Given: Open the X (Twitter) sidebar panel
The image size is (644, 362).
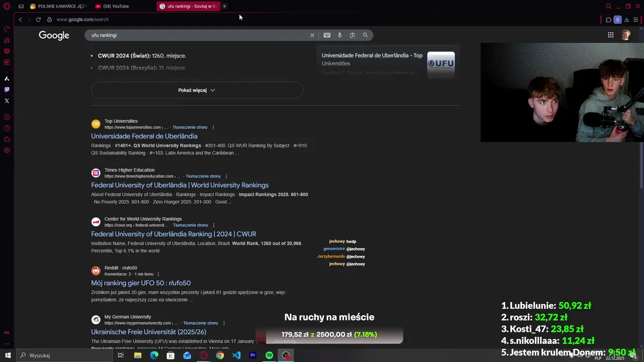Looking at the screenshot, I should tap(7, 101).
